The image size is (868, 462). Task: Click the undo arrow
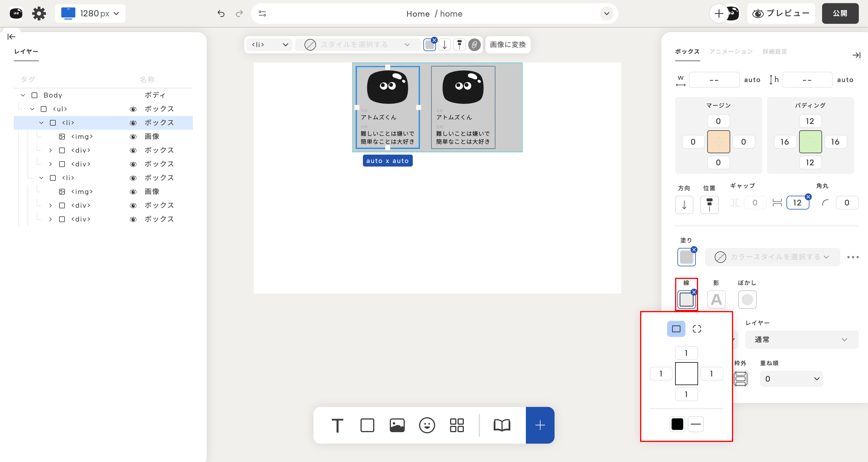221,13
